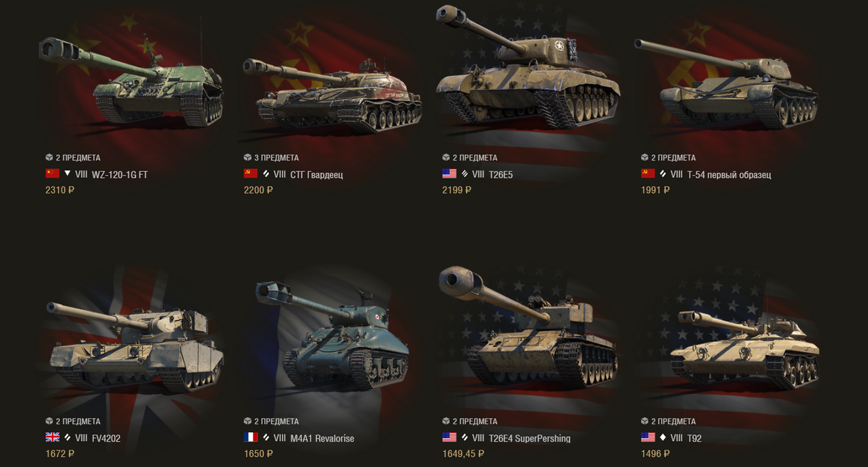Click the 2310 ₽ price of WZ-120-1G FT
868x467 pixels.
click(x=60, y=190)
